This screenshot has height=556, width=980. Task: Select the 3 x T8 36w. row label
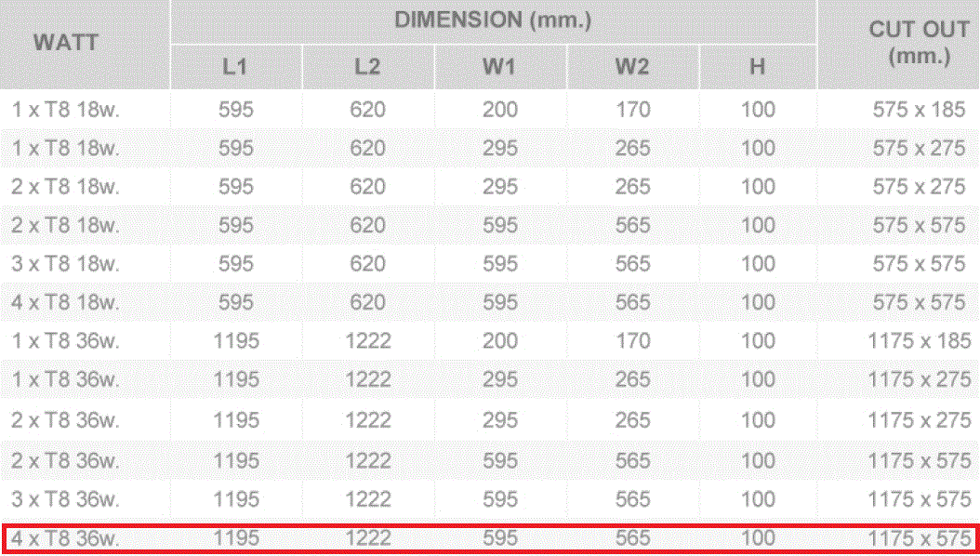(x=66, y=499)
